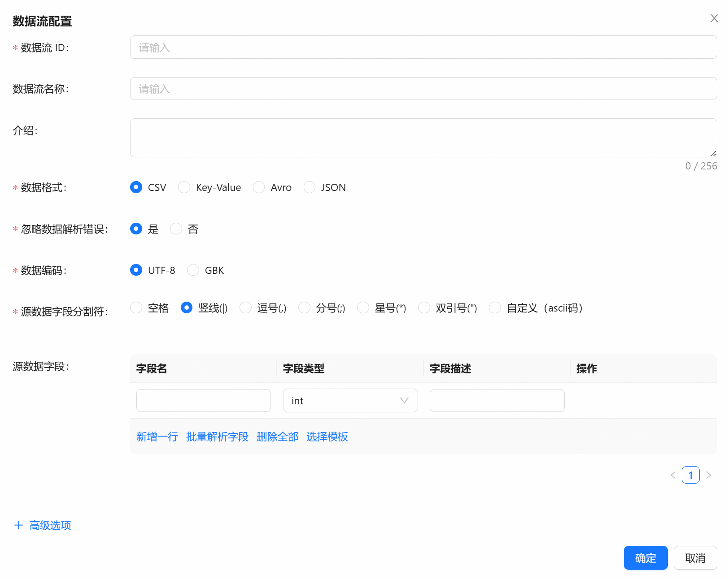Click 删除全部 to remove all fields
Screen dimensions: 728x580
click(277, 437)
